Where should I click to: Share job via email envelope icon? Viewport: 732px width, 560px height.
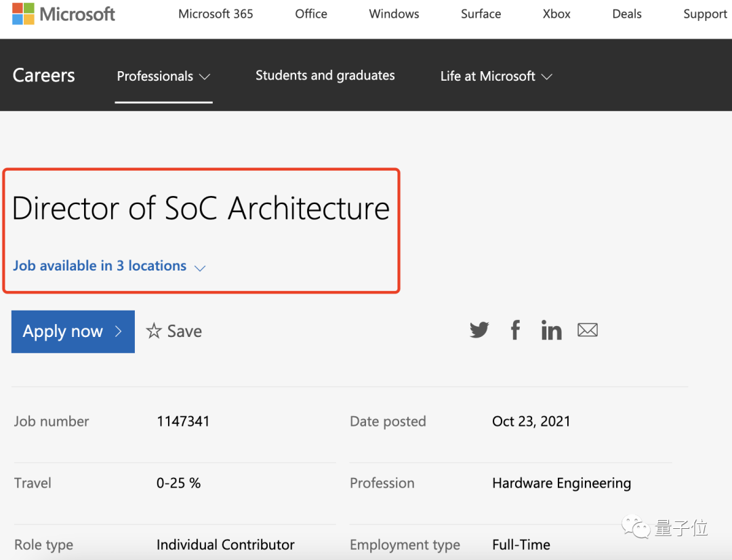pyautogui.click(x=587, y=330)
